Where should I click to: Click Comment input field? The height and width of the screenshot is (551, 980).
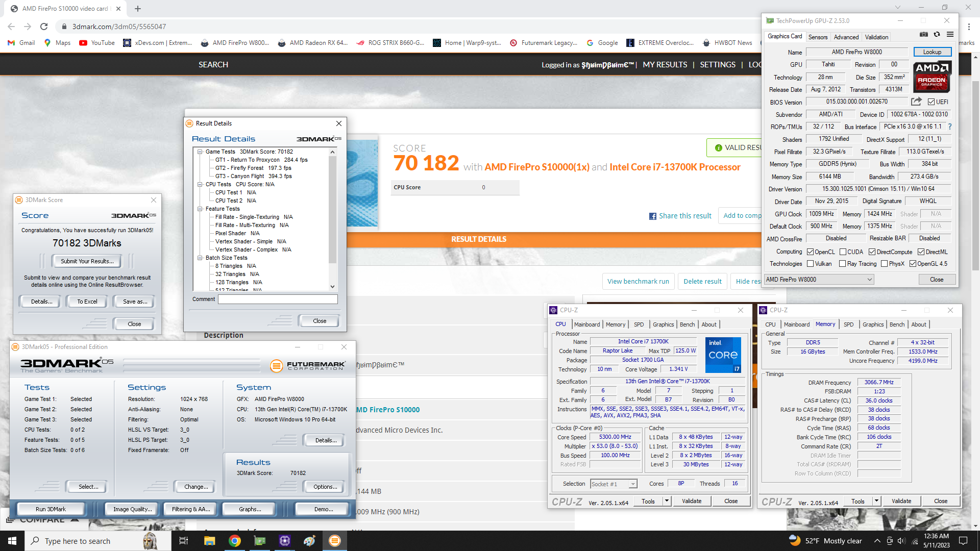(278, 299)
